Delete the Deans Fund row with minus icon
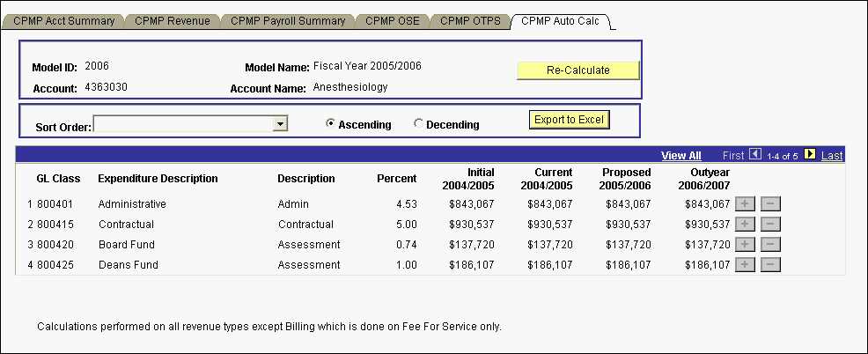 pos(770,265)
